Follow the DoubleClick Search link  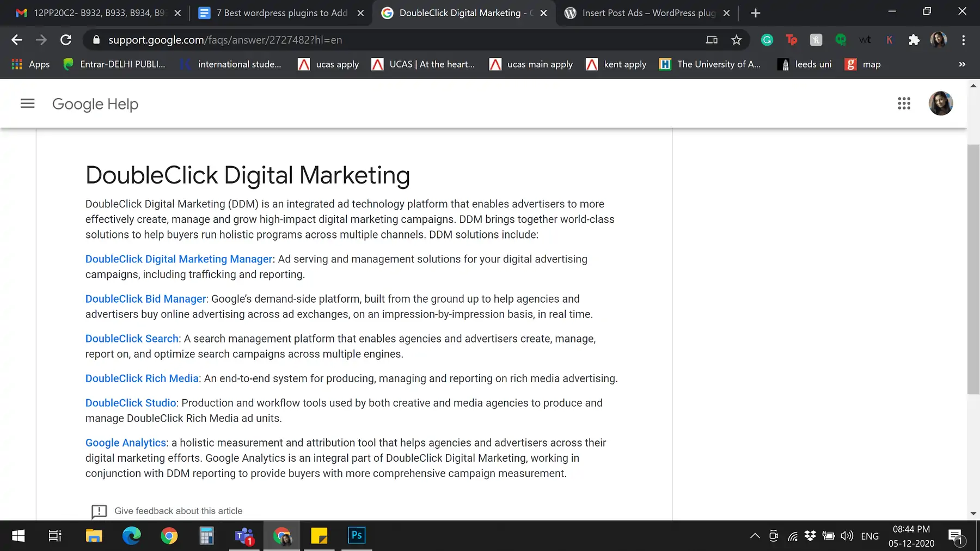click(132, 339)
